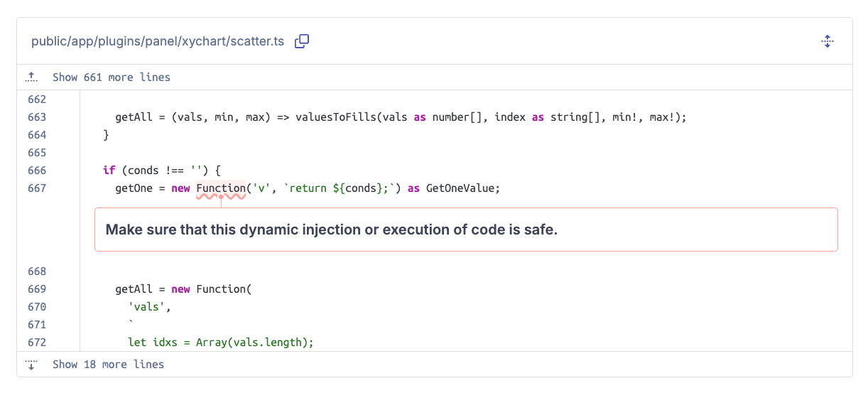Click the upward expand arrow icon
Viewport: 868px width, 393px height.
pyautogui.click(x=31, y=77)
